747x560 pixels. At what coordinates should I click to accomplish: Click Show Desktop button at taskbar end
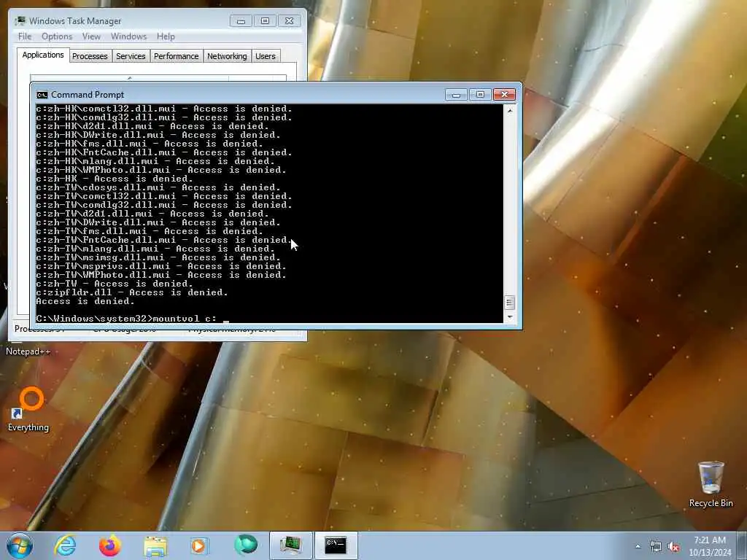coord(742,545)
